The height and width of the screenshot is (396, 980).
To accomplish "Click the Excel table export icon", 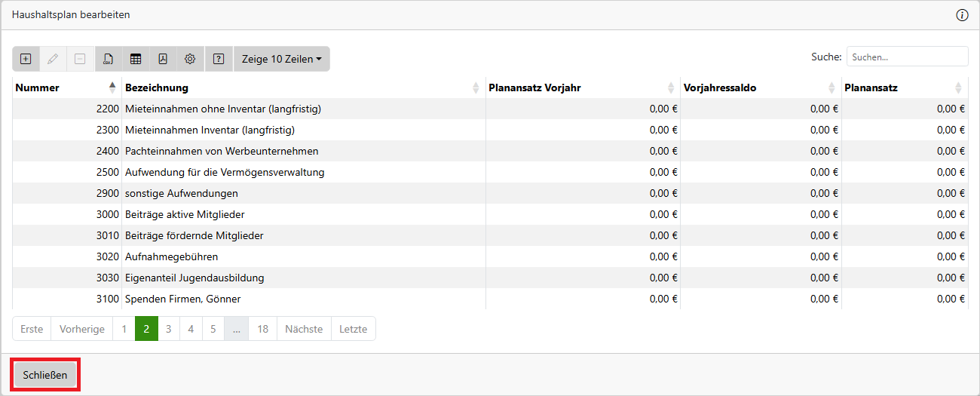I will coord(136,59).
